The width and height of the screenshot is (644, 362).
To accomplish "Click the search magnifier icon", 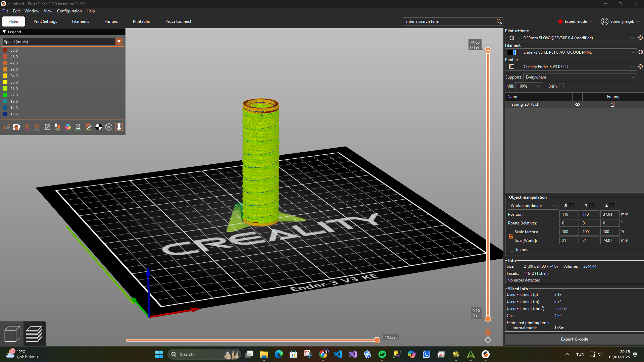I will pos(499,21).
